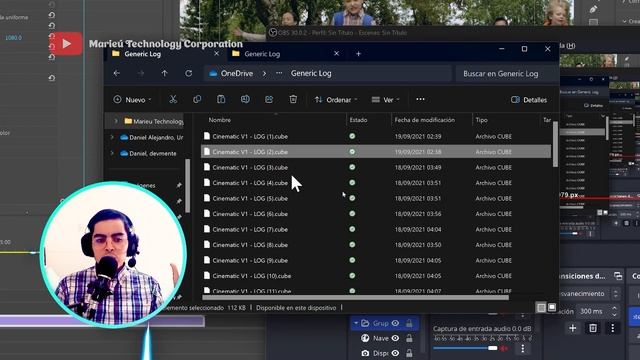This screenshot has width=640, height=360.
Task: Click the OneDrive cloud icon in address bar
Action: click(x=213, y=73)
